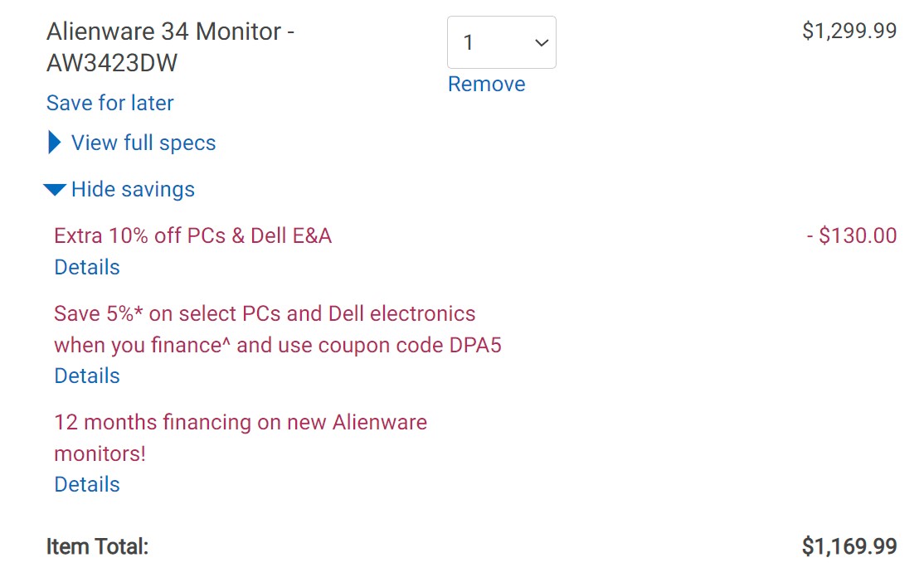Open the quantity dropdown showing 1
Screen dimensions: 924x577
[500, 42]
